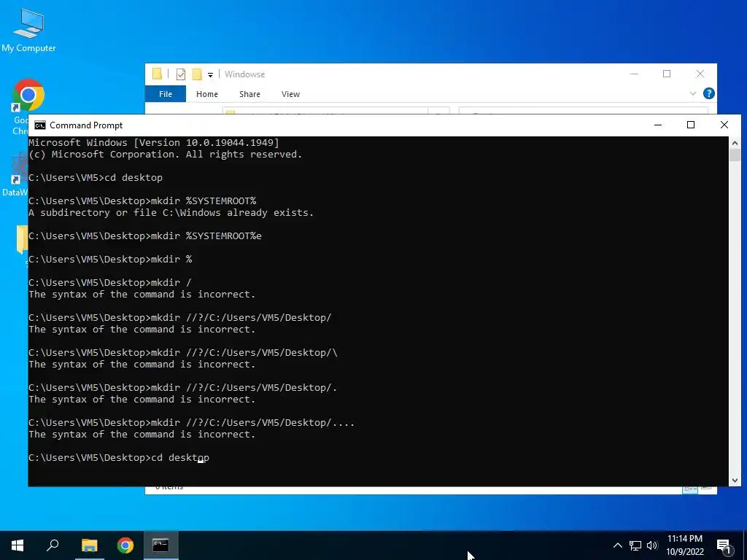Image resolution: width=747 pixels, height=560 pixels.
Task: Click Command Prompt scrollbar up arrow
Action: point(735,142)
